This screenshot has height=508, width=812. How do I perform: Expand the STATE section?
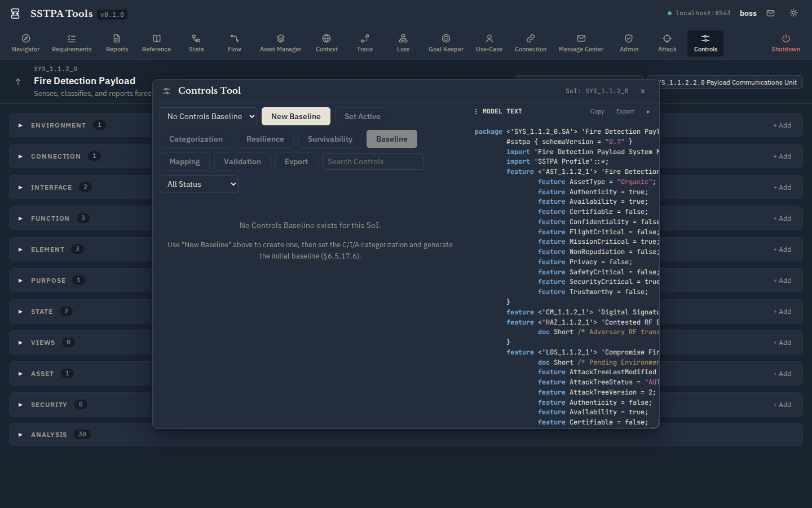pyautogui.click(x=20, y=312)
